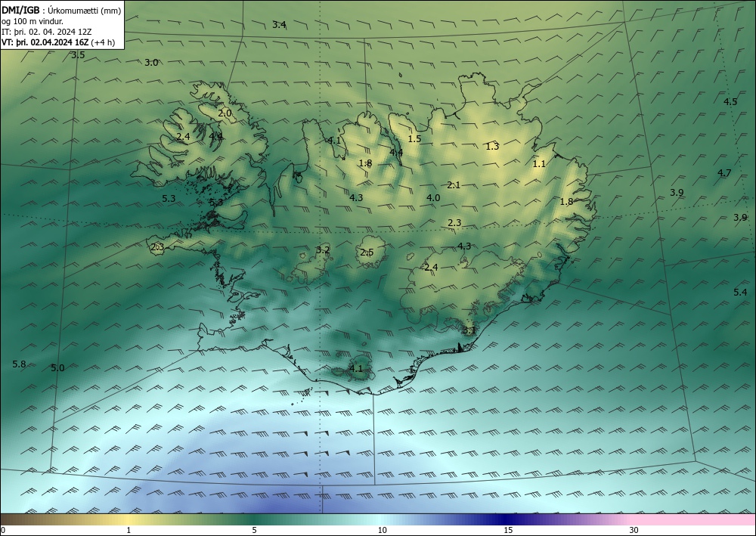Click the 5.4 value on the eastern edge

741,292
